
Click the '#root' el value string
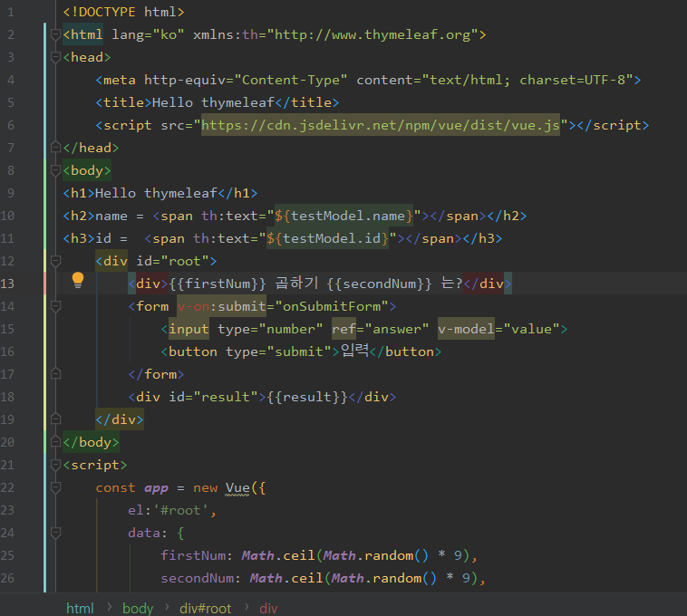point(180,511)
